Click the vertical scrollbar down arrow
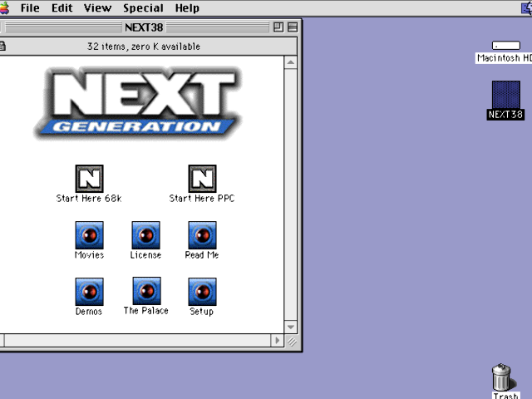The height and width of the screenshot is (399, 532). (x=290, y=327)
